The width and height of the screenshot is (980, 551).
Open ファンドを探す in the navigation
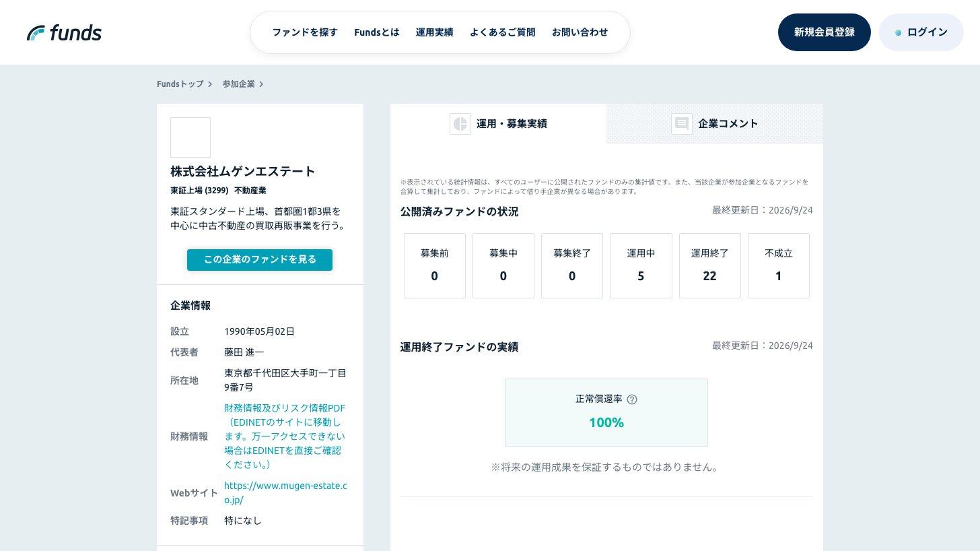coord(305,32)
